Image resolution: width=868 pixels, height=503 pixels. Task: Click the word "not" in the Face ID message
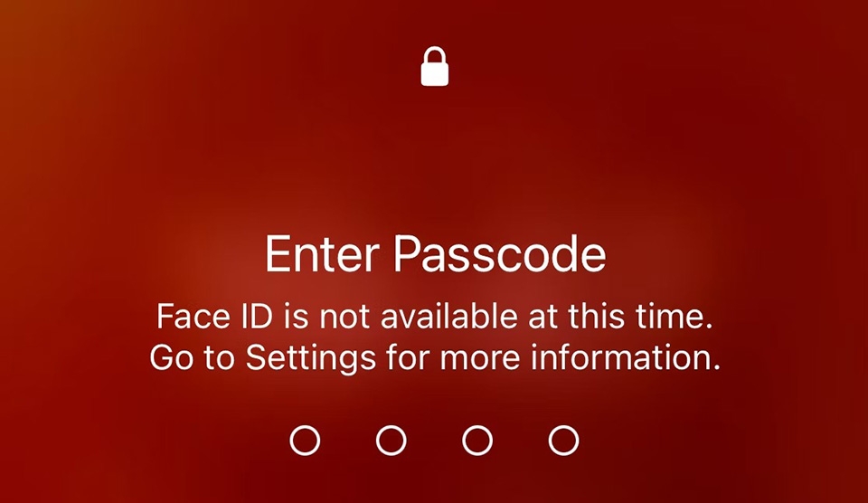[344, 318]
